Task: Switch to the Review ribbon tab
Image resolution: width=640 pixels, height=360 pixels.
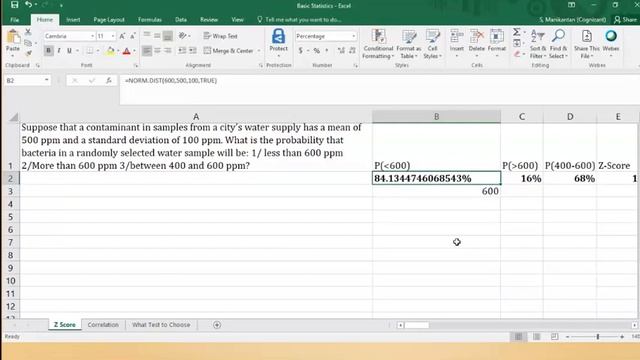Action: pos(209,20)
